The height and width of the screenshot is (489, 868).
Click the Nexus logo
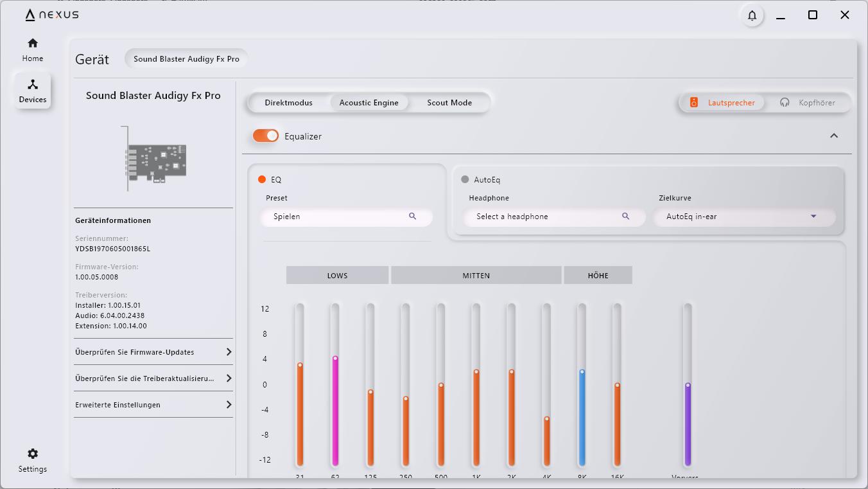coord(52,15)
